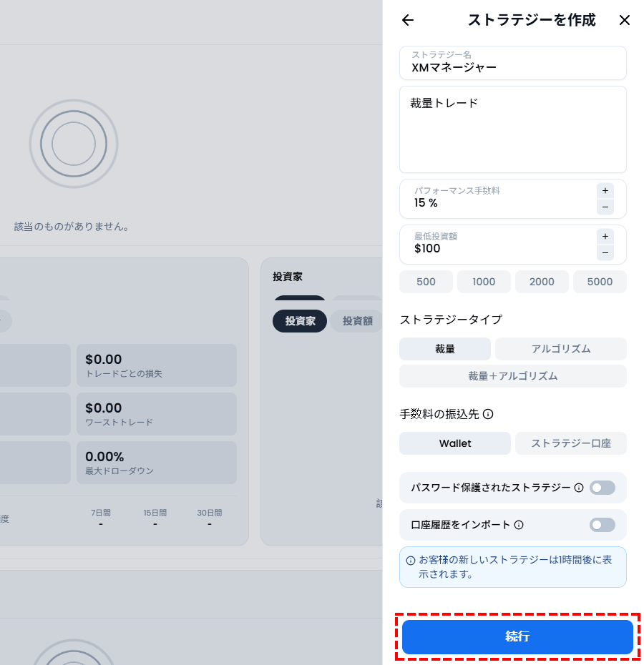Image resolution: width=644 pixels, height=665 pixels.
Task: Choose アルゴリズム strategy type
Action: click(x=561, y=349)
